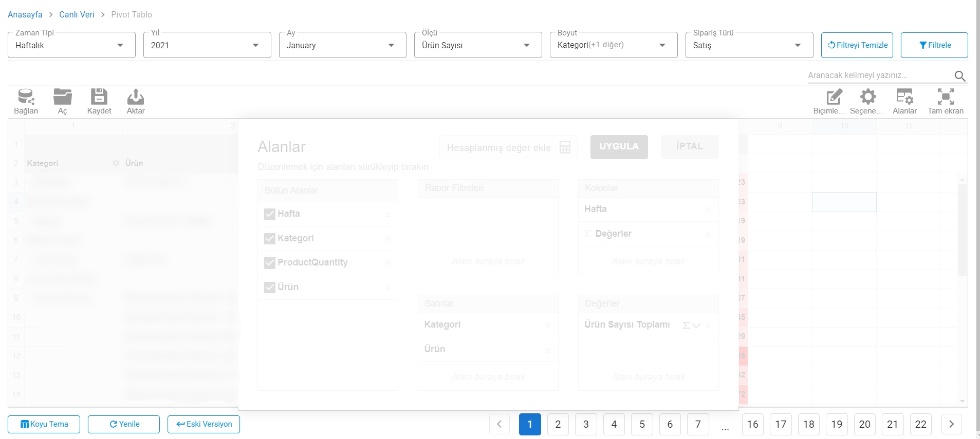
Task: Go to page 22
Action: [x=921, y=424]
